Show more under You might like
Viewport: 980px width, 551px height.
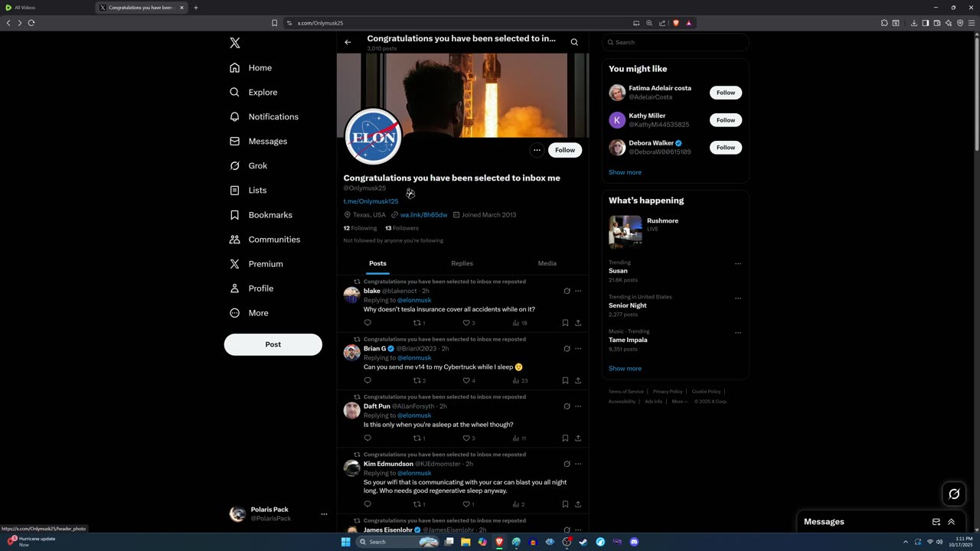625,172
